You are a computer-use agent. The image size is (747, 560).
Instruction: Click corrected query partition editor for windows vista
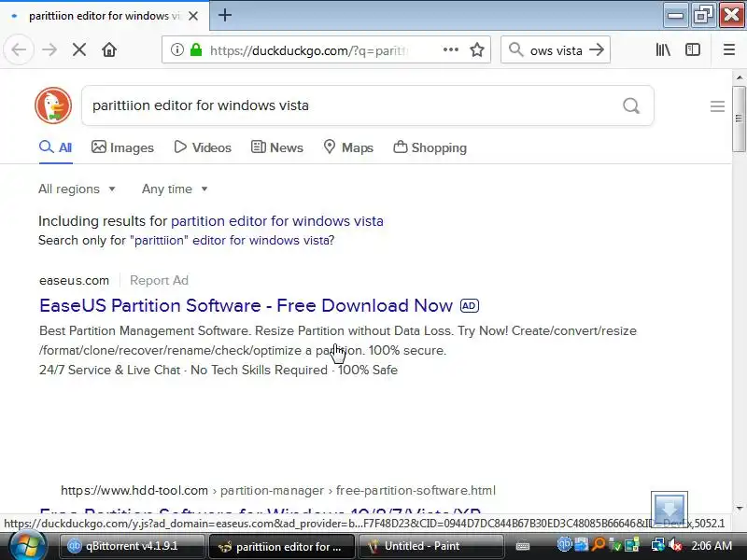277,221
